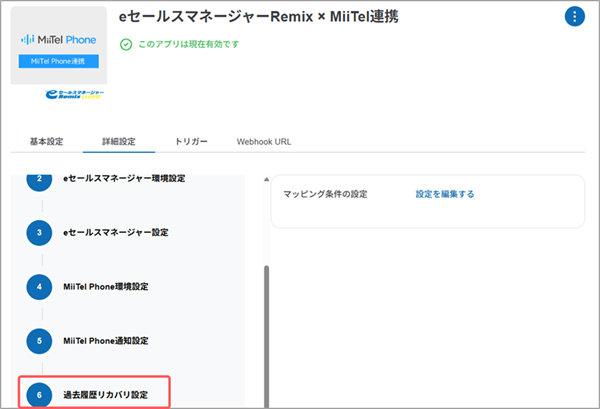Click the step list vertical scrollbar thumb
Viewport: 600px width, 409px height.
click(266, 337)
